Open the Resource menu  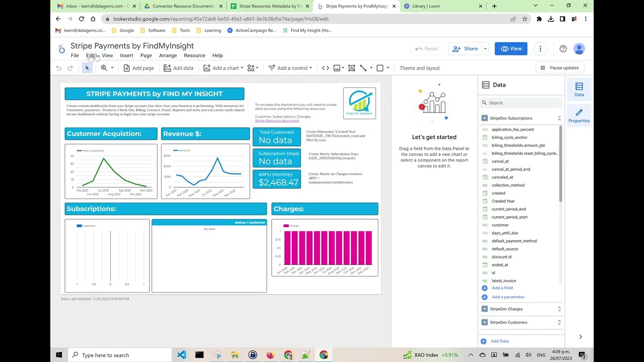coord(194,55)
